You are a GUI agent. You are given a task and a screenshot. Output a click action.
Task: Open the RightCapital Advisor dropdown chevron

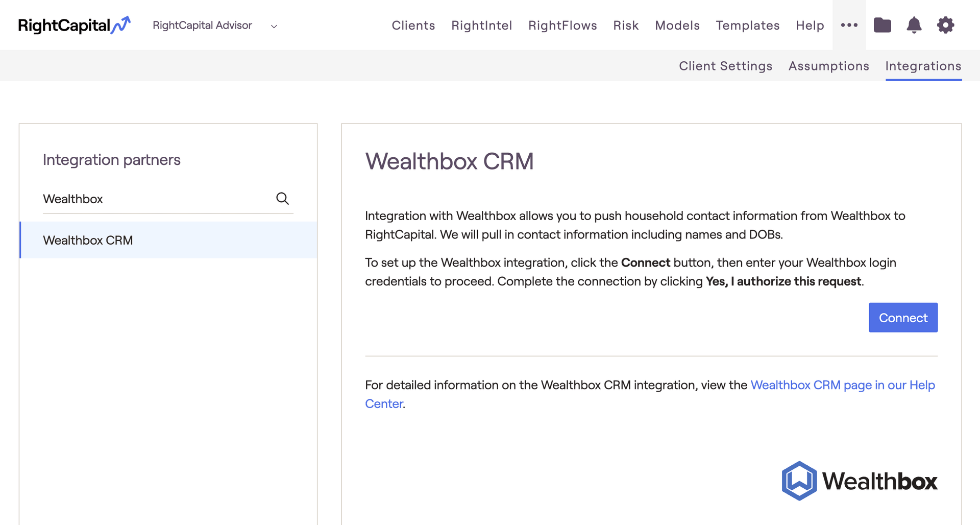coord(274,27)
